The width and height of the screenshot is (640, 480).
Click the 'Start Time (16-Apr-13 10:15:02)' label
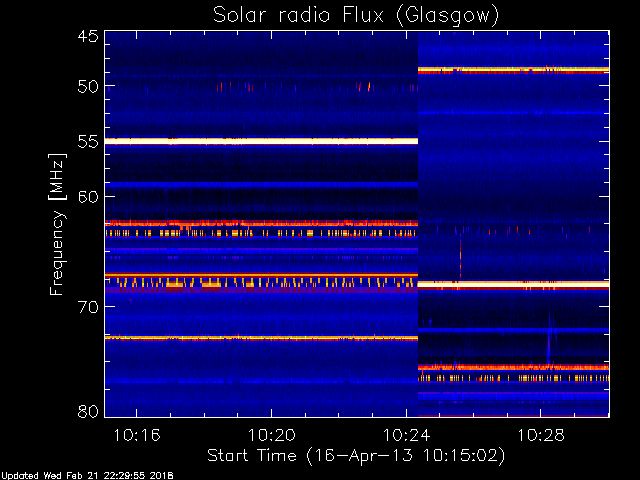(356, 456)
